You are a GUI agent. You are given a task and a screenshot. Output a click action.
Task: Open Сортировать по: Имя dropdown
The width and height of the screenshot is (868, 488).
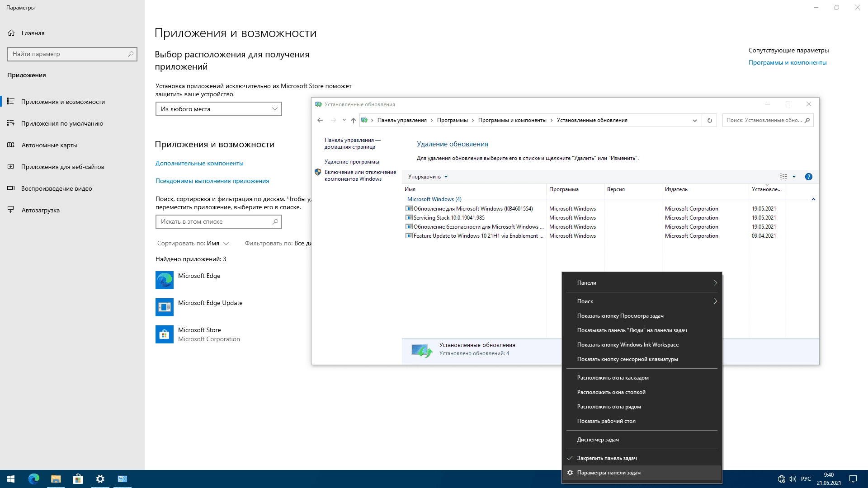click(193, 243)
